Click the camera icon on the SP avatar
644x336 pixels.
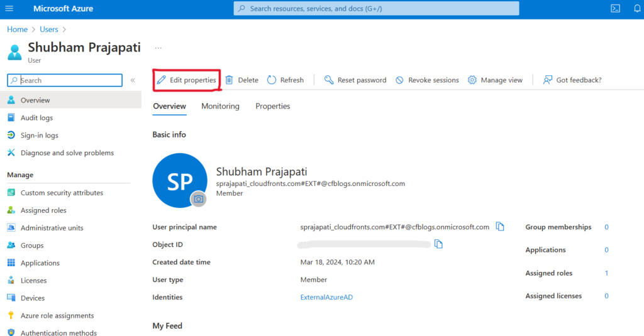point(198,199)
